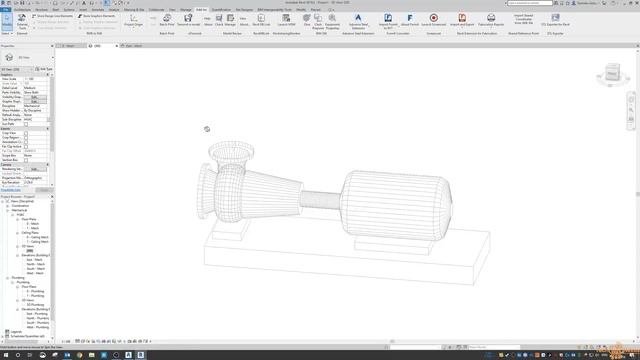
Task: Launch the Batch Print tool
Action: (x=167, y=20)
